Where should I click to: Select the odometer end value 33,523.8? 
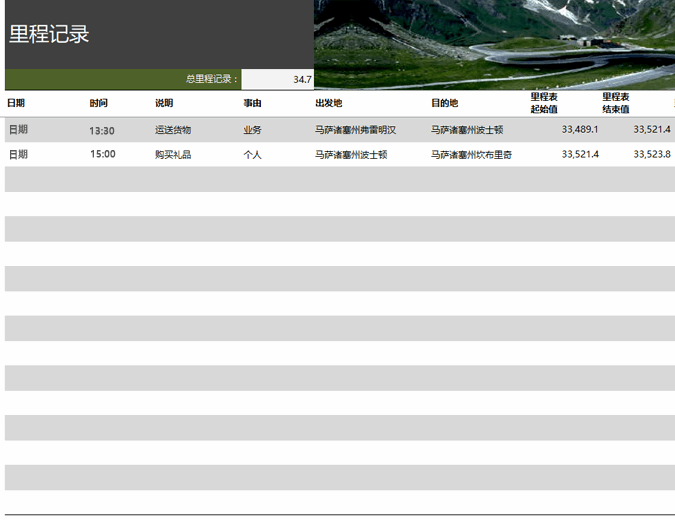click(x=651, y=155)
